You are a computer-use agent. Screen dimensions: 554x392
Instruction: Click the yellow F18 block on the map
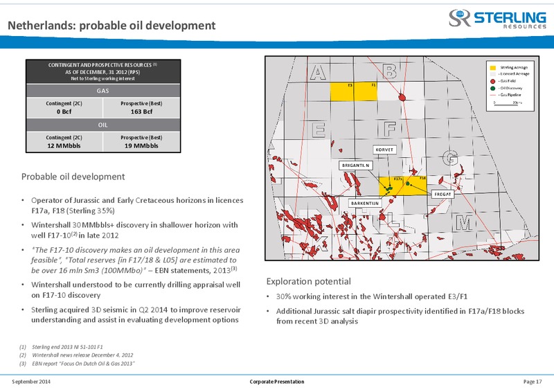[x=415, y=185]
